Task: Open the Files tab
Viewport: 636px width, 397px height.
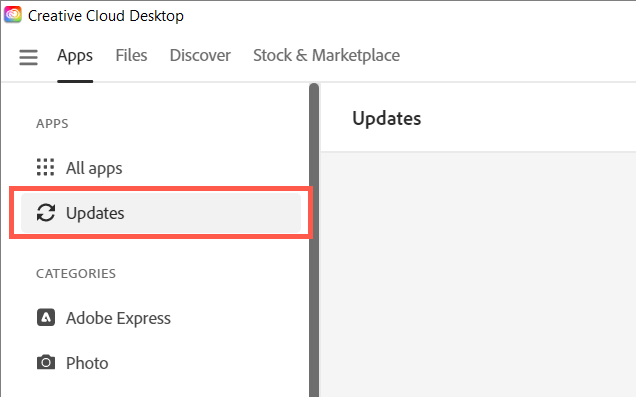Action: point(131,55)
